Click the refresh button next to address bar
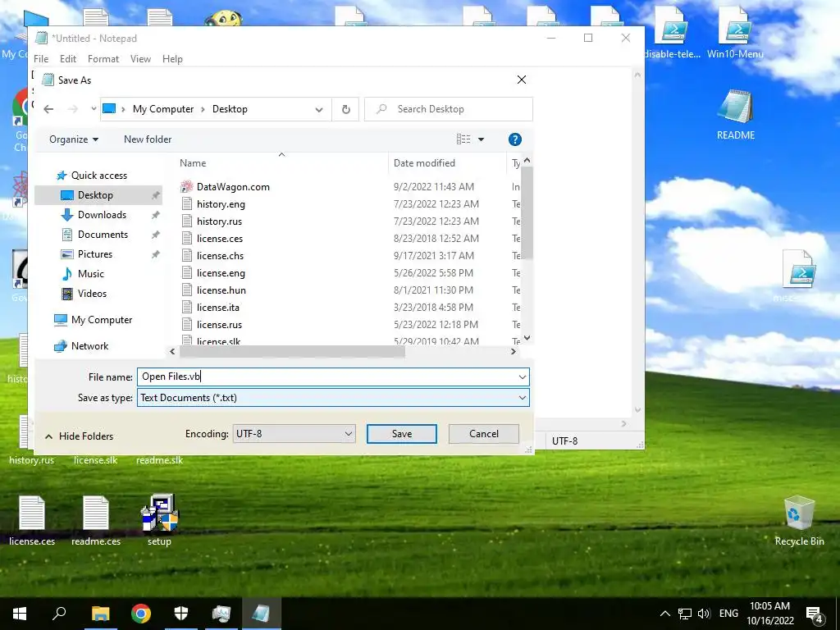The height and width of the screenshot is (630, 840). point(346,109)
